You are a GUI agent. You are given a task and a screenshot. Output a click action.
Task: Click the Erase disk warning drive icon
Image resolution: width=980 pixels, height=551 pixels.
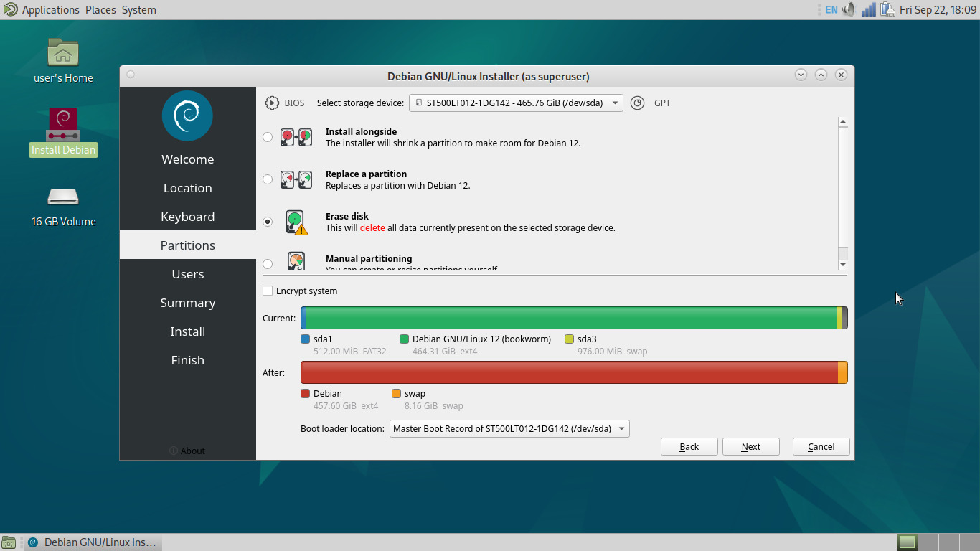point(296,222)
